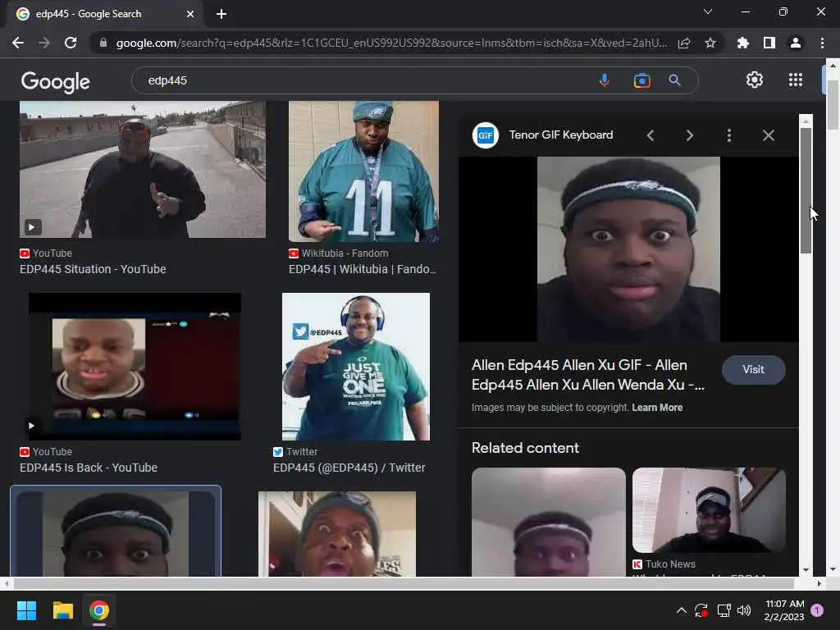This screenshot has width=840, height=630.
Task: Open the Google apps grid
Action: 796,80
